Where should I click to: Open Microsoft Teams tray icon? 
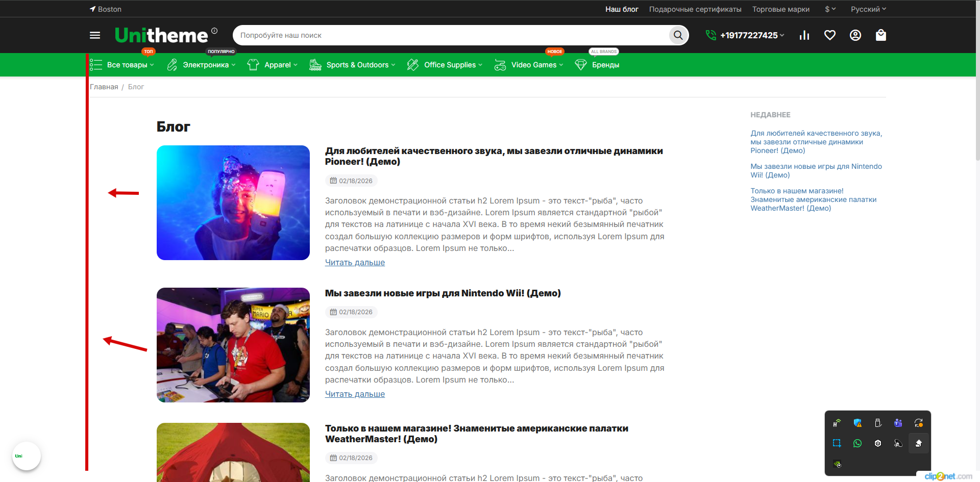click(x=898, y=423)
